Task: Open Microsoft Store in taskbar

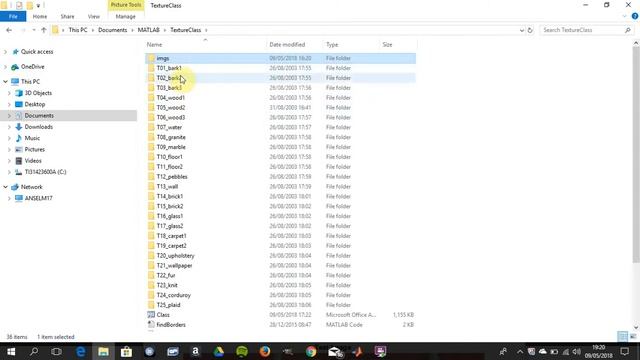Action: 126,351
